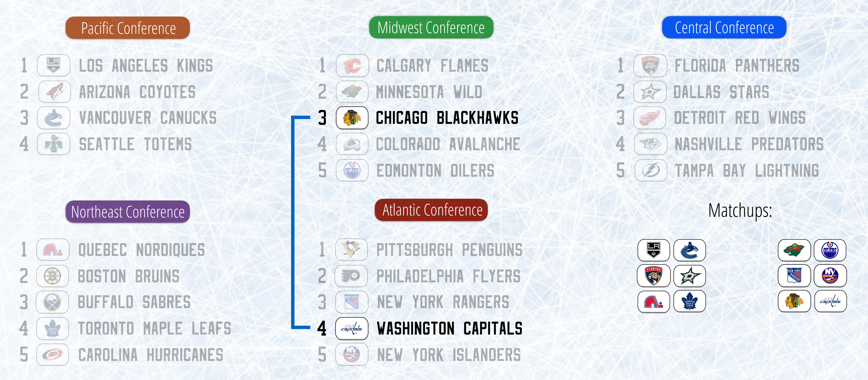Open the Northeast Conference header
868x380 pixels.
pos(128,212)
